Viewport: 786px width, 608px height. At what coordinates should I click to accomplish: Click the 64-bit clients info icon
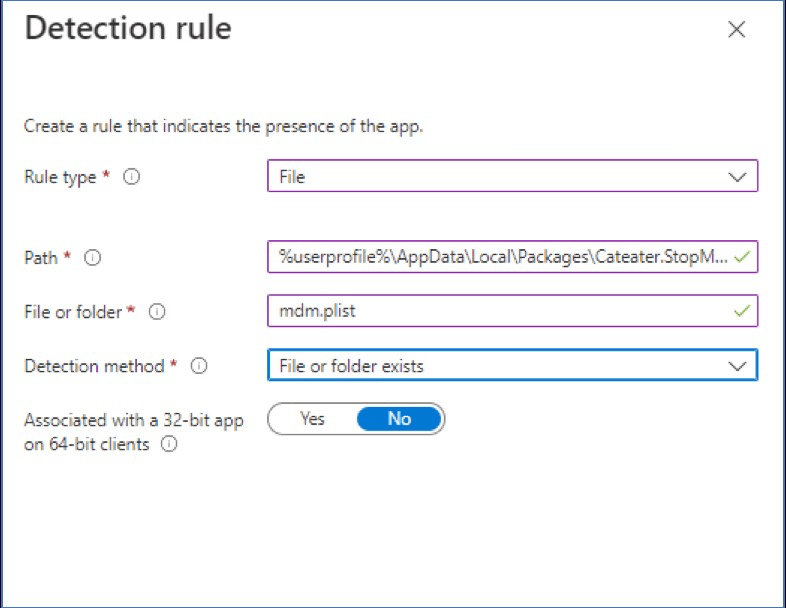point(169,445)
